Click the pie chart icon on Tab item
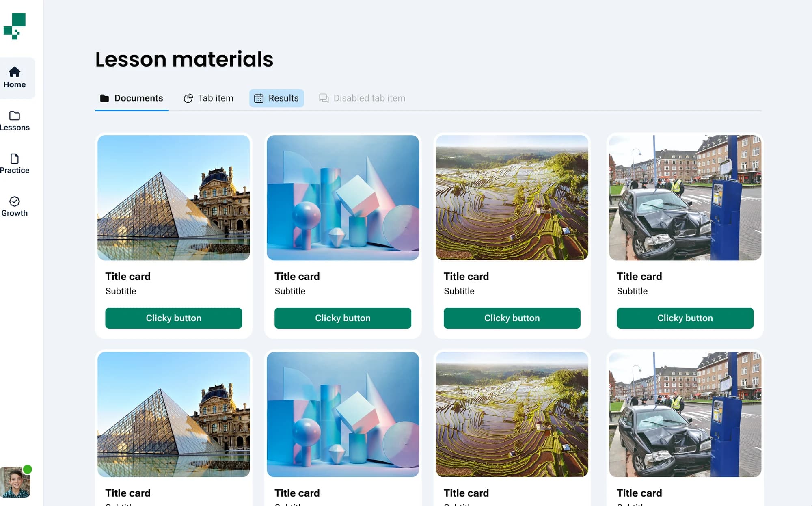The height and width of the screenshot is (506, 812). tap(188, 98)
